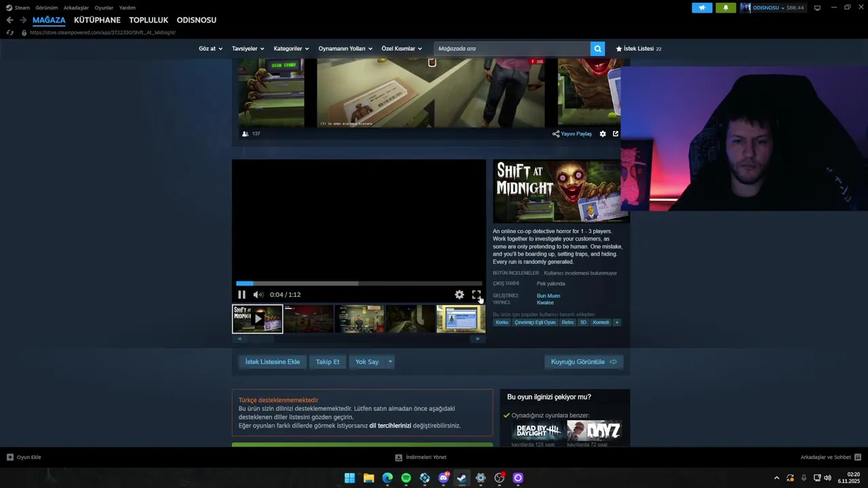Open the dil tercihlerinizi link

click(390, 426)
